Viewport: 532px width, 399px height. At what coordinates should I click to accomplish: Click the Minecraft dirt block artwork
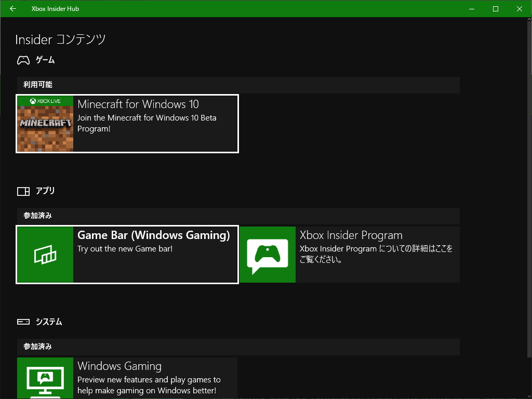pyautogui.click(x=45, y=127)
